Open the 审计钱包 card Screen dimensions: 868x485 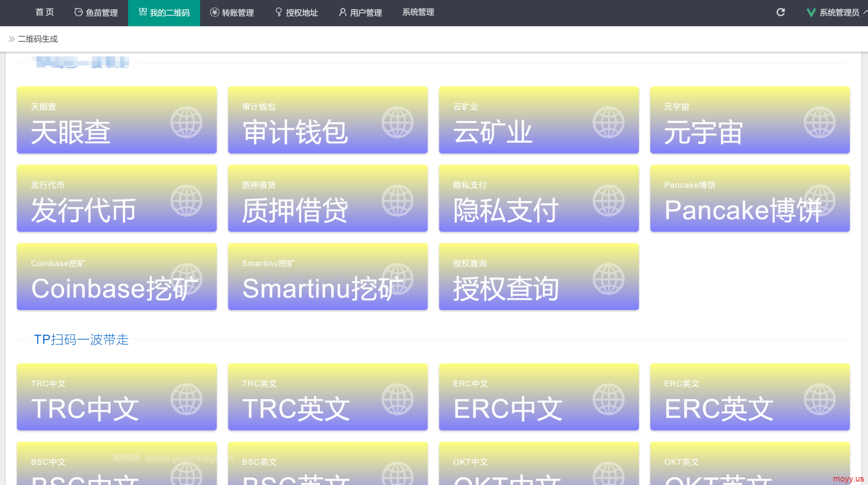[x=328, y=120]
